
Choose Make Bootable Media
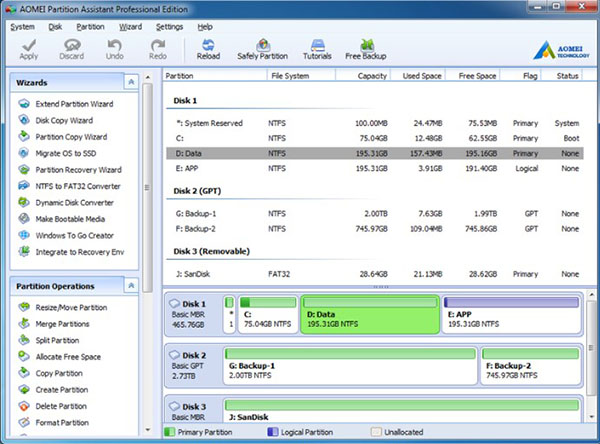point(62,219)
